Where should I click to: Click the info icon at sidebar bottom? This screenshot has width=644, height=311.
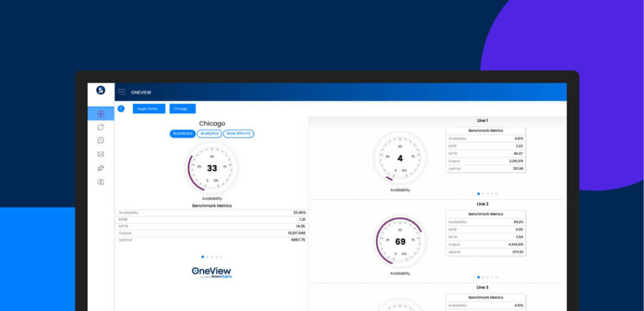pyautogui.click(x=101, y=182)
